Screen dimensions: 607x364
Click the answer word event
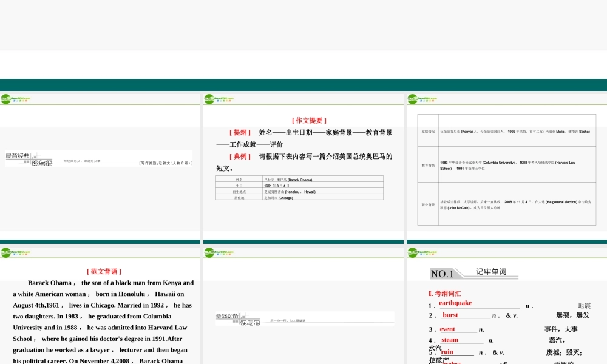pos(447,329)
